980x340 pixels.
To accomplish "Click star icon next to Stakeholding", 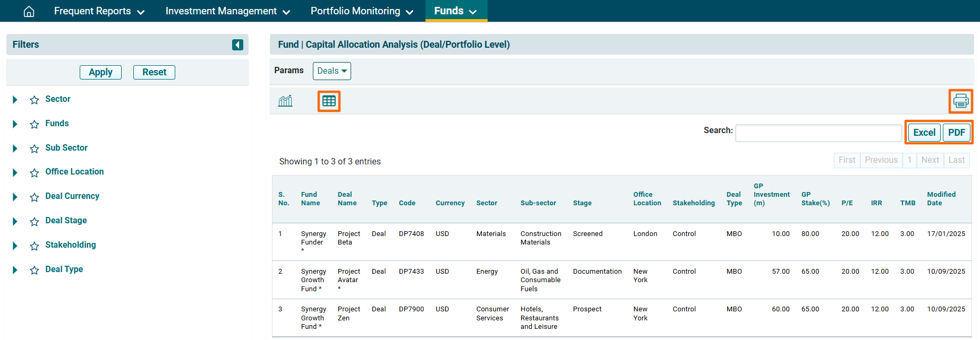I will 35,246.
